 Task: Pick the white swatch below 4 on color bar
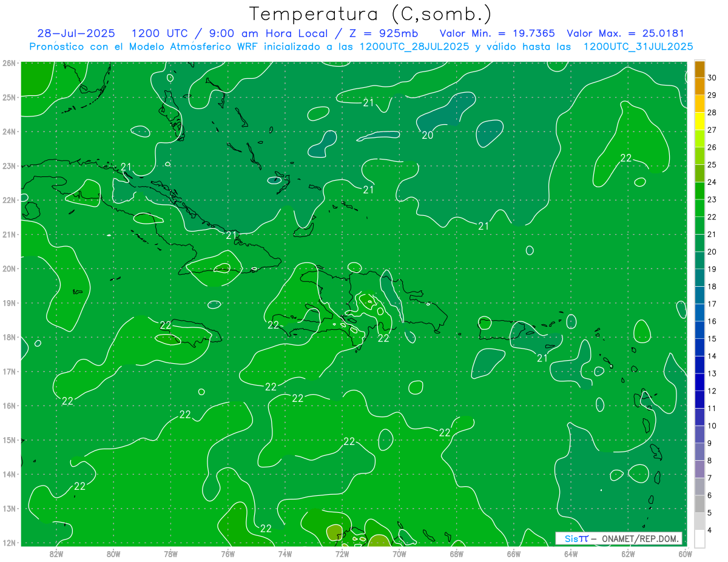pos(700,539)
